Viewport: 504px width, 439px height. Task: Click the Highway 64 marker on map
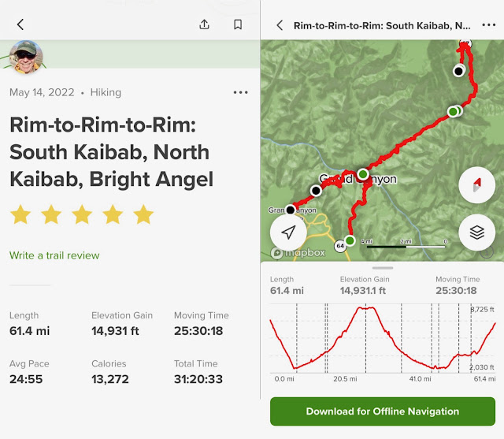coord(339,245)
